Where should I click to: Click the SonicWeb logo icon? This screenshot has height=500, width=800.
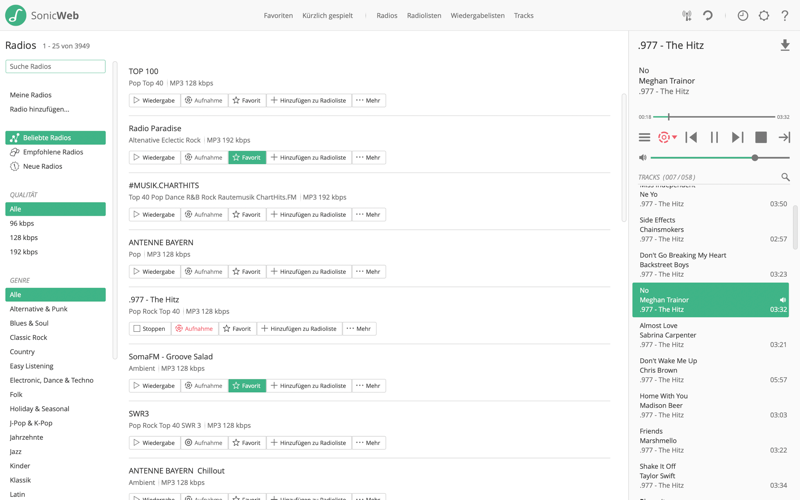pos(16,15)
